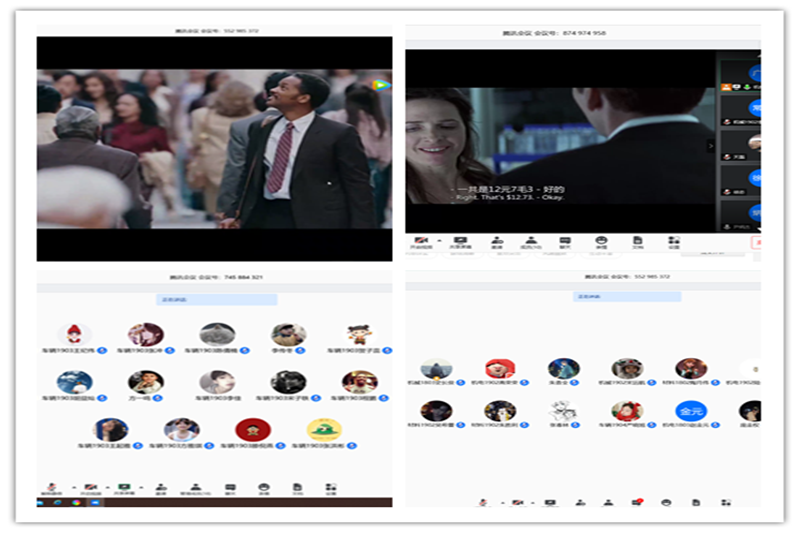
Task: Turn on the camera in the bottom-left meeting toolbar
Action: tap(90, 489)
